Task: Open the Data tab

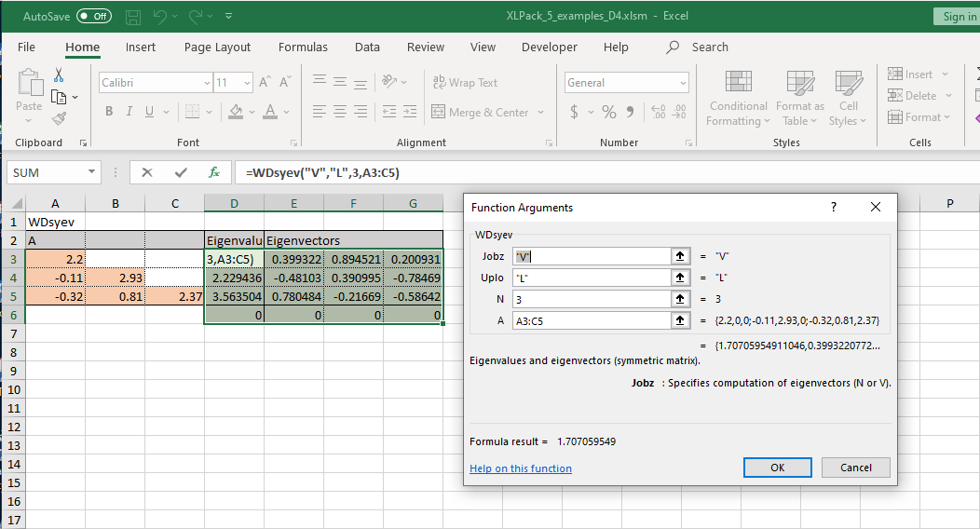Action: click(x=367, y=47)
